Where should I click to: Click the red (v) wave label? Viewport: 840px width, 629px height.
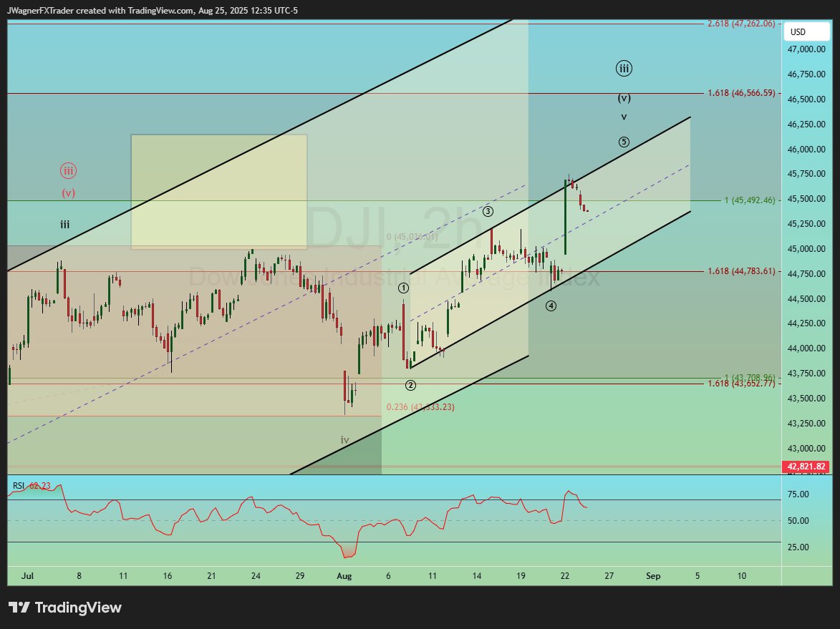pyautogui.click(x=68, y=193)
